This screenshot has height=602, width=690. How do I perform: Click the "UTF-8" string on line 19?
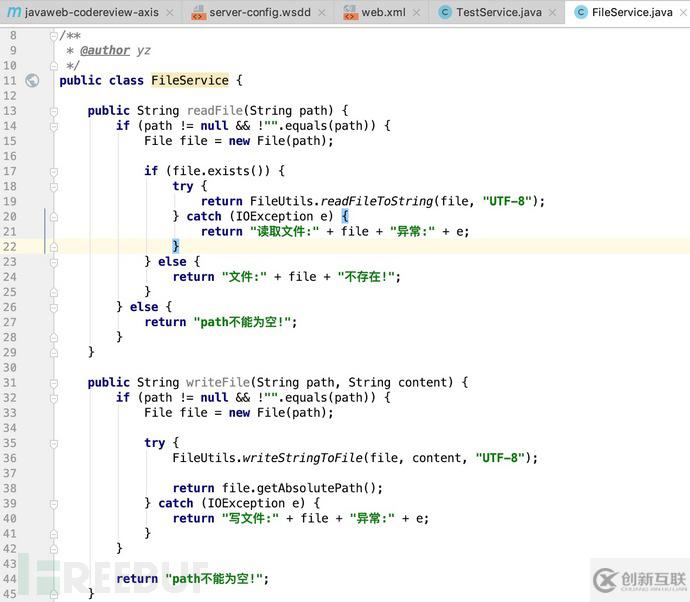point(507,201)
